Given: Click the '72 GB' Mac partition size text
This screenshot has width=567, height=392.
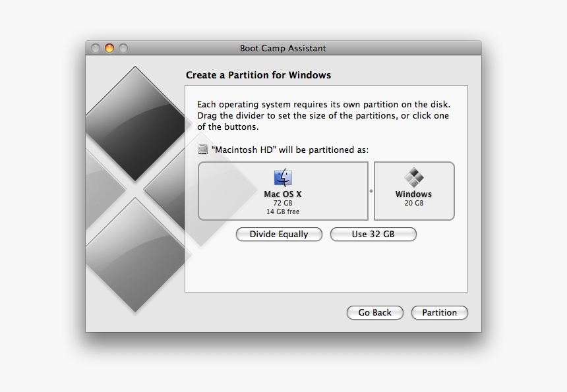Looking at the screenshot, I should click(283, 203).
